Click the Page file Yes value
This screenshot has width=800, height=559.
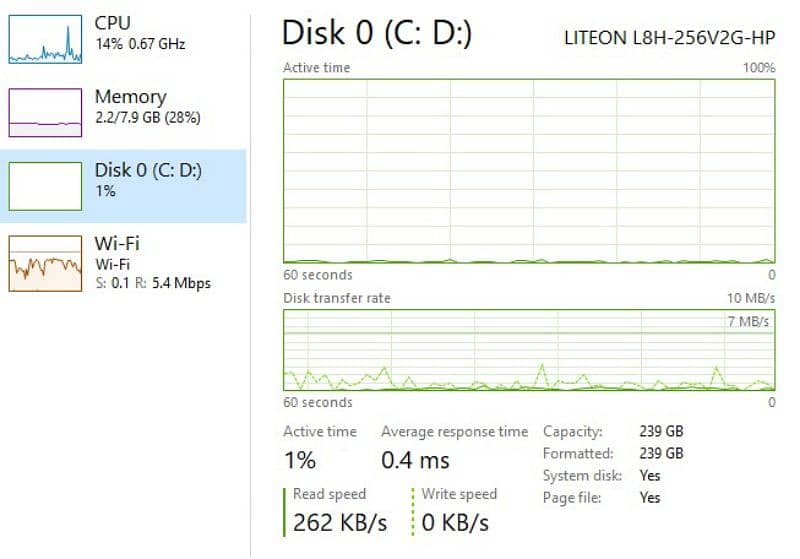(650, 497)
